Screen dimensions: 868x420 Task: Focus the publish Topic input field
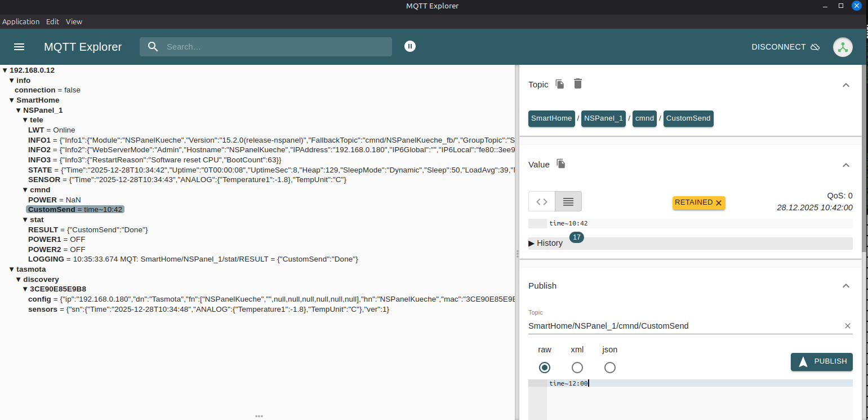pos(684,326)
